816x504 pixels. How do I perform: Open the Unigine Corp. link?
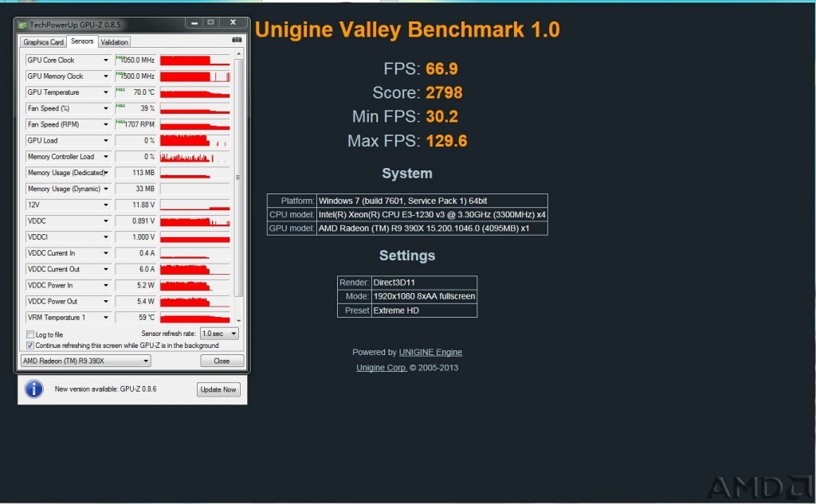pyautogui.click(x=381, y=368)
